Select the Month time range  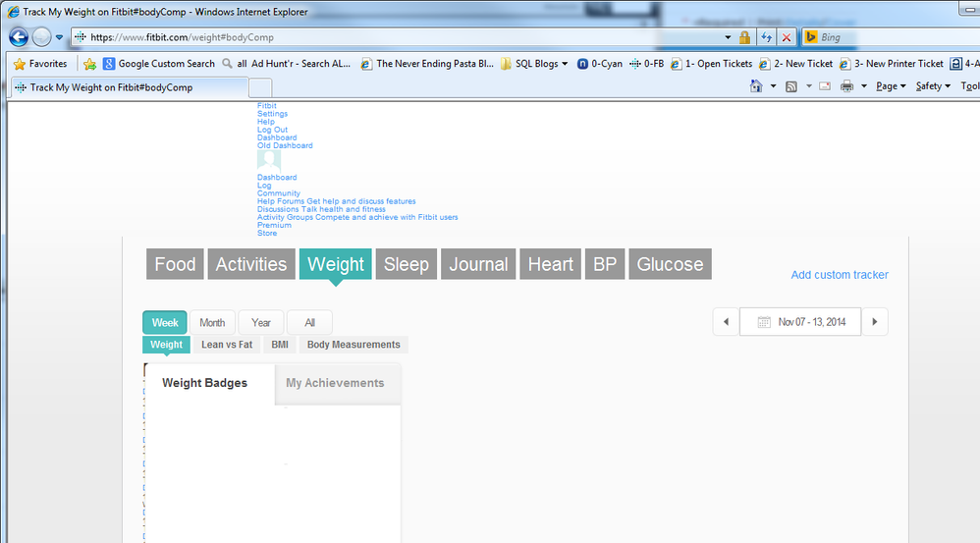[212, 323]
